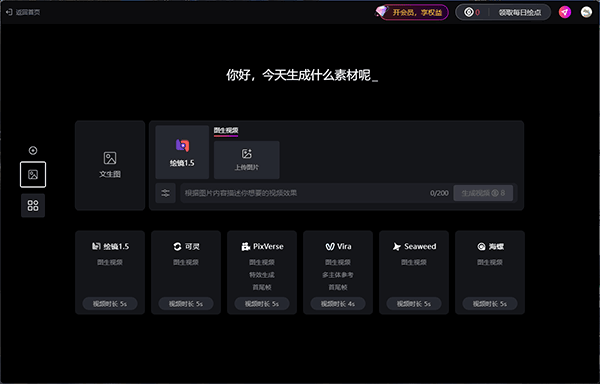Switch to the 图生视频 tab

(x=226, y=130)
